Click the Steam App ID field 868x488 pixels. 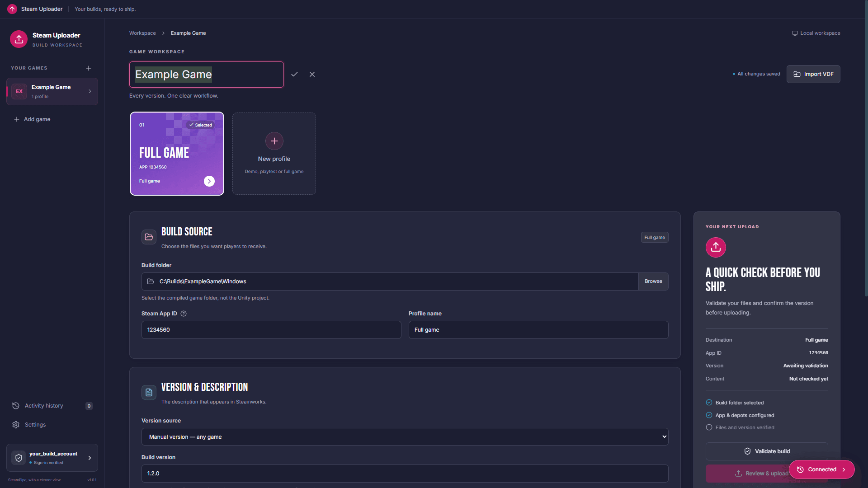tap(271, 330)
